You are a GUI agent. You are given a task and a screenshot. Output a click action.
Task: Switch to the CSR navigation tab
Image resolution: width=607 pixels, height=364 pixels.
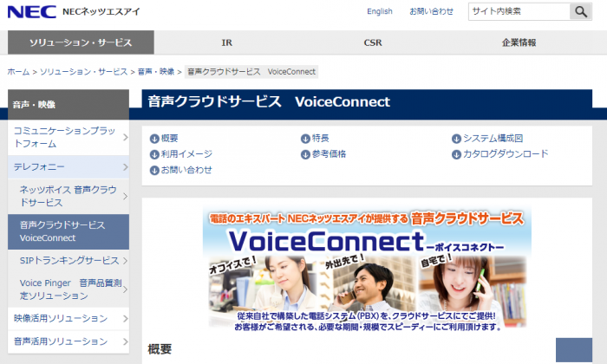pos(373,42)
